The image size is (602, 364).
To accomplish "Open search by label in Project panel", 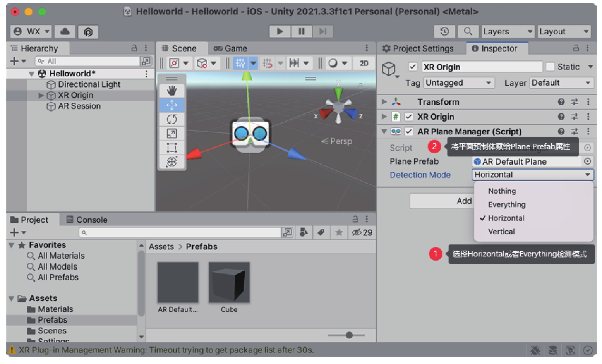I will tap(321, 232).
